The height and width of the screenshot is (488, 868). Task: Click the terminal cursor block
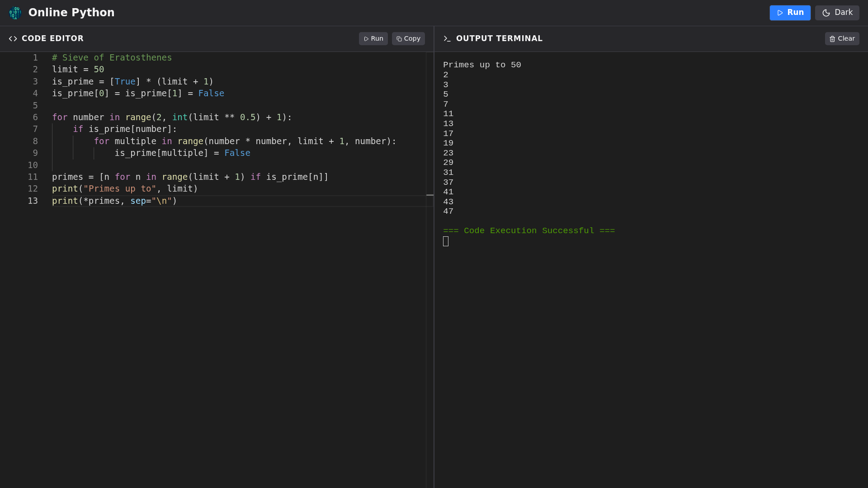tap(446, 241)
